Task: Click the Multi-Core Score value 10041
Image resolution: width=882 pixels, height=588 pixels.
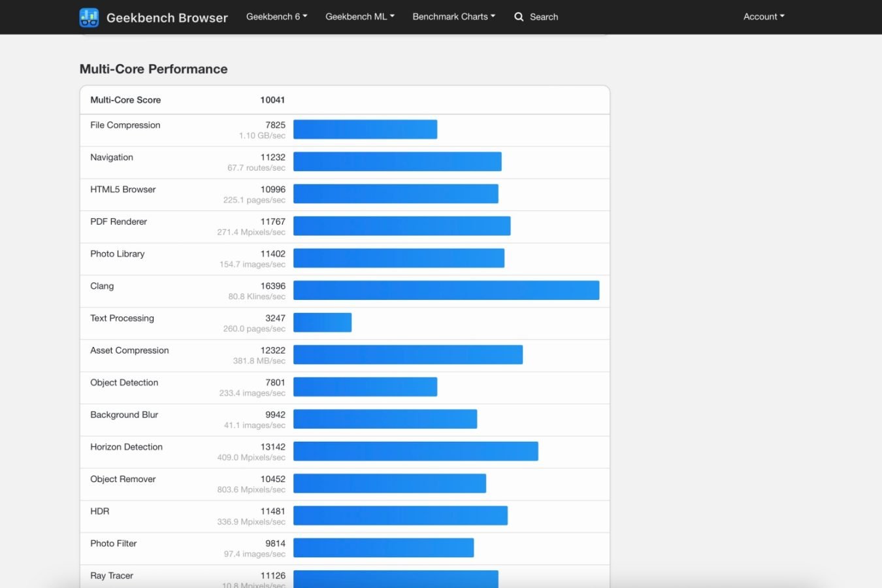Action: pos(272,100)
